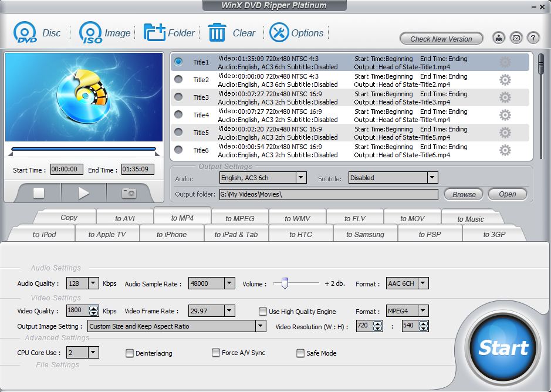
Task: Take a snapshot with camera icon
Action: [129, 193]
